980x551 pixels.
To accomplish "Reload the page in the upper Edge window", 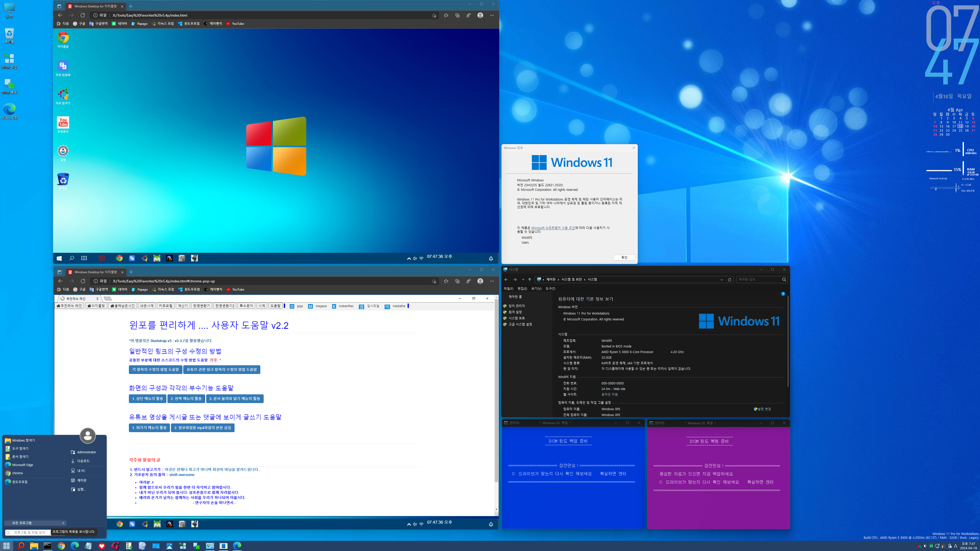I will [82, 15].
